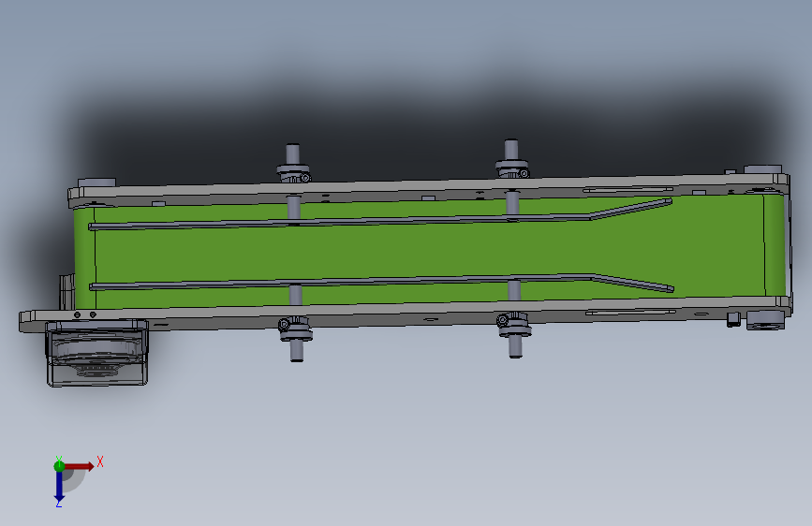Select the translucent motor housing at lower left
The height and width of the screenshot is (526, 812).
click(x=96, y=354)
